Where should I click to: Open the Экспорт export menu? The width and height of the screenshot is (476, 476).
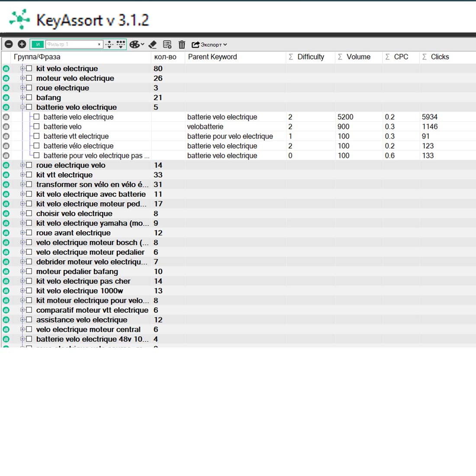209,45
